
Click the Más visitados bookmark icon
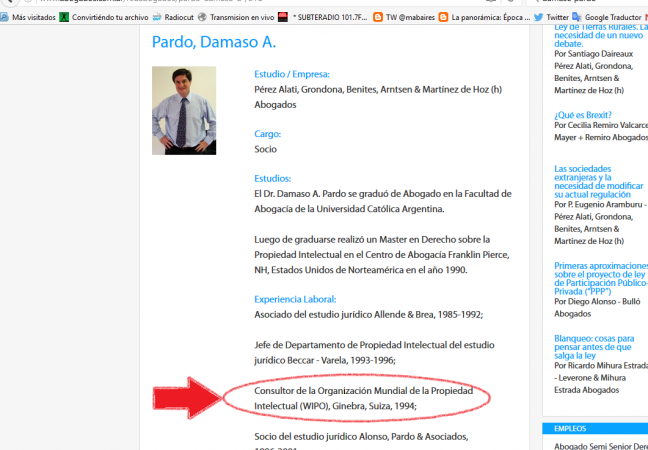tap(4, 17)
